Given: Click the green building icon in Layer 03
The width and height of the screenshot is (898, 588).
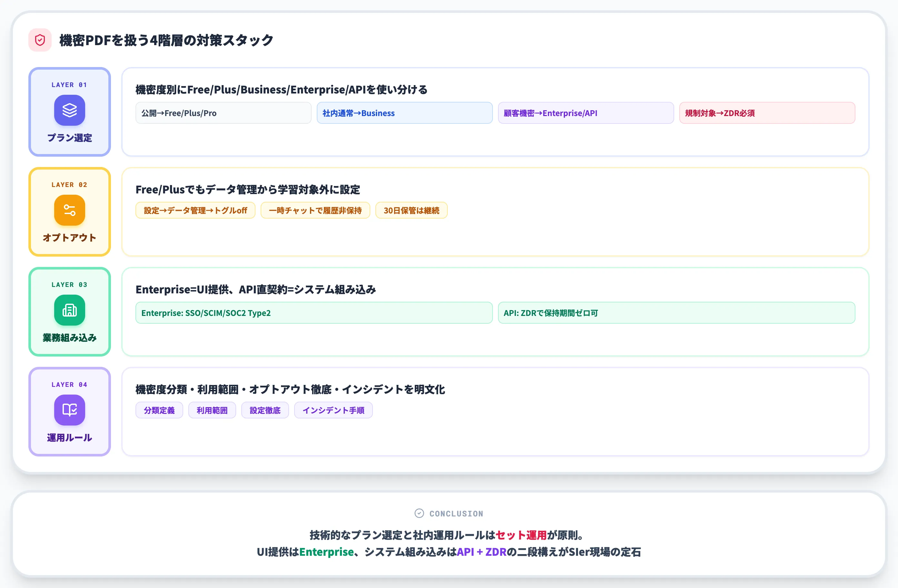Looking at the screenshot, I should (69, 310).
